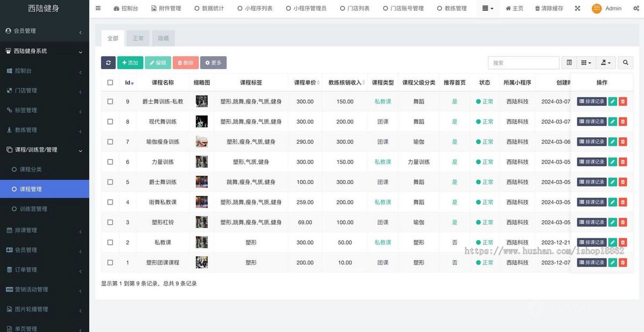Open the search magnifier icon beside the filter
Screen dimensions: 644x332
pyautogui.click(x=625, y=62)
